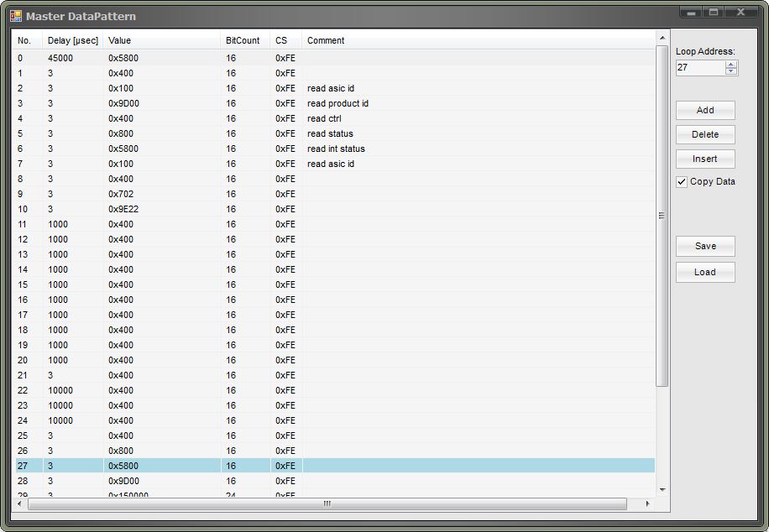
Task: Maximize the Master DataPattern window
Action: [x=714, y=13]
